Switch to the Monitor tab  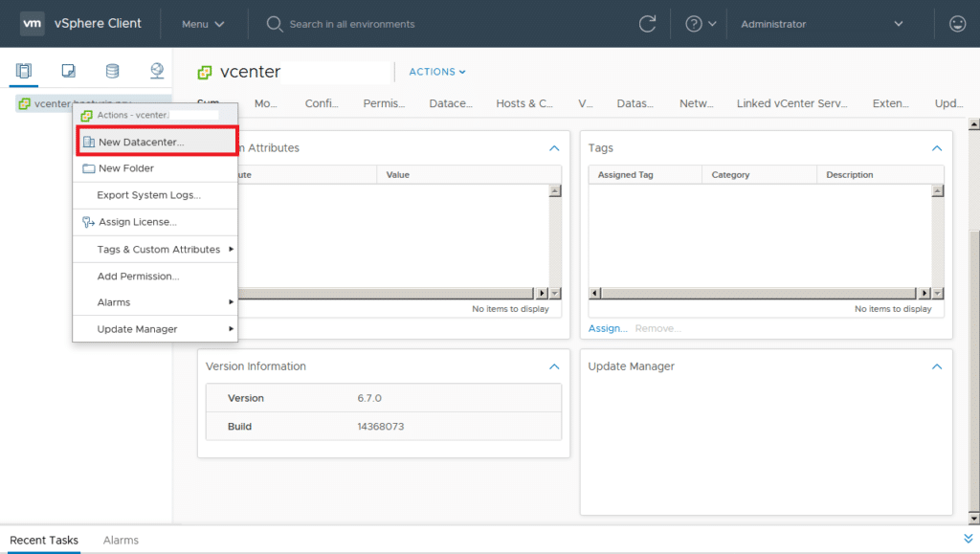(x=266, y=103)
